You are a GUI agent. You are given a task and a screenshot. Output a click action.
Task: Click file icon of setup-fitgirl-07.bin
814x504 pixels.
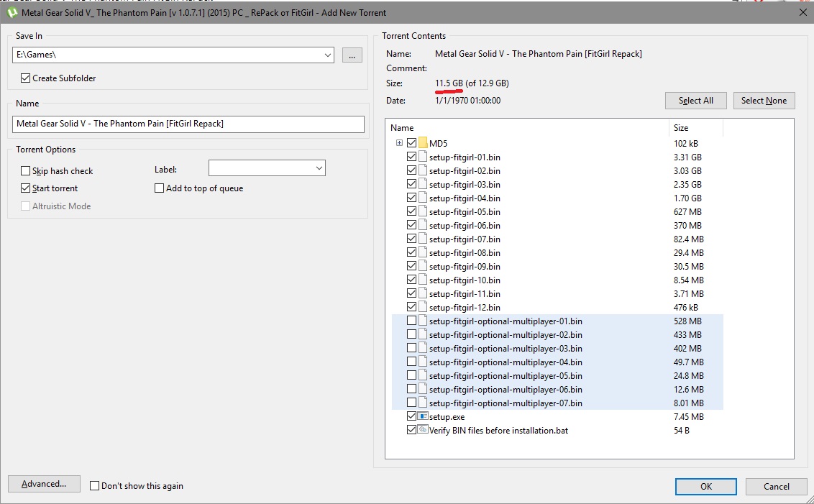[423, 238]
